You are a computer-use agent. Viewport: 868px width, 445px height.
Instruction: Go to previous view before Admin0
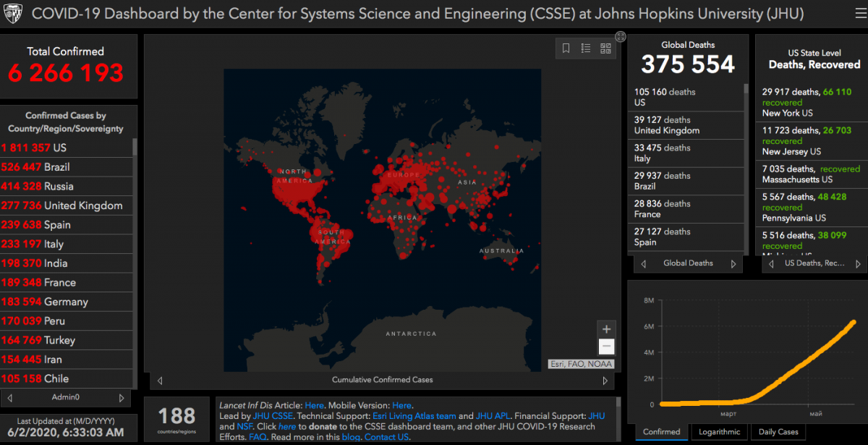pos(10,397)
